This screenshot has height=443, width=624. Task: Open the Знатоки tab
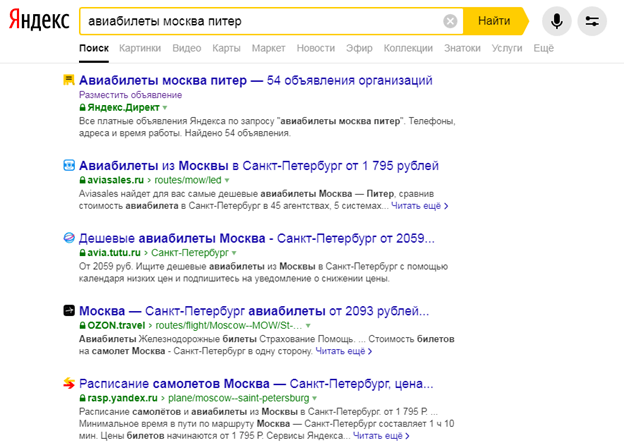point(462,48)
